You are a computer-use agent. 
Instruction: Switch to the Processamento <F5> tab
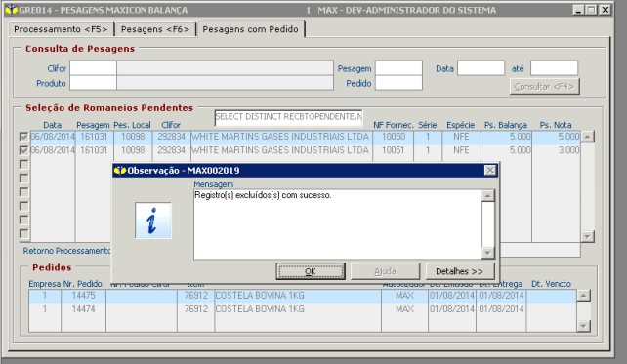[61, 29]
